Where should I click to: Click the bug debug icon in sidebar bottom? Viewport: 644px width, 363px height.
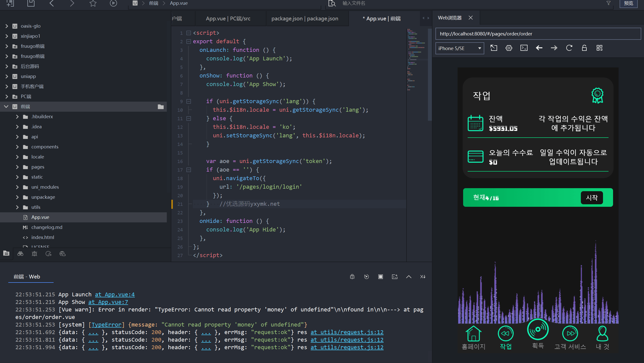tap(34, 254)
